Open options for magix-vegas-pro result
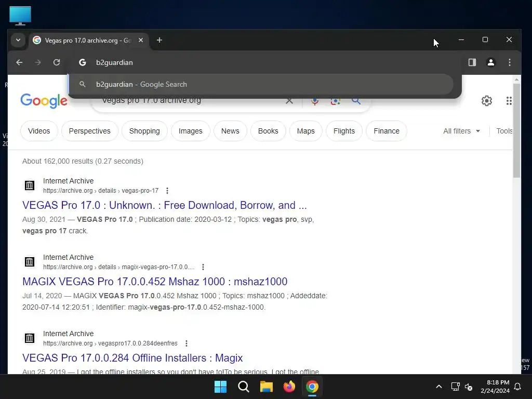 click(203, 267)
